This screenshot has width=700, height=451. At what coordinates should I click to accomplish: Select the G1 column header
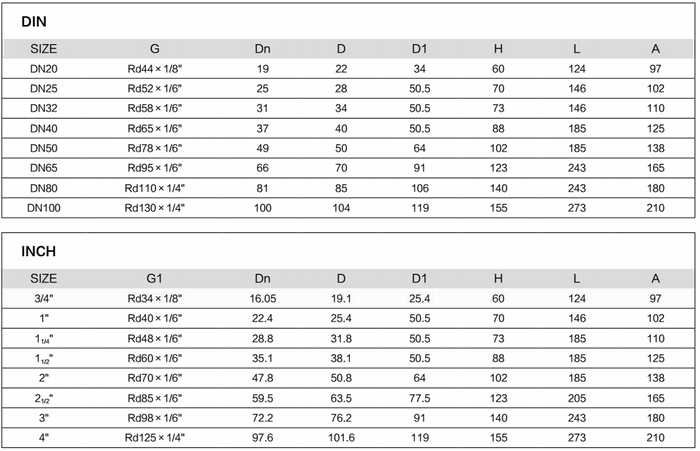click(155, 278)
